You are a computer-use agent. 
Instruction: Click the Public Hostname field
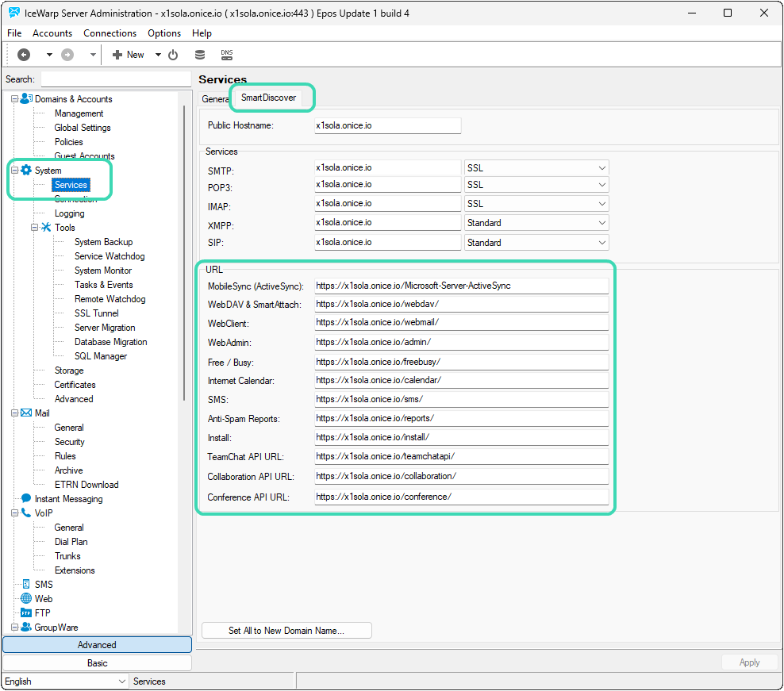[387, 125]
